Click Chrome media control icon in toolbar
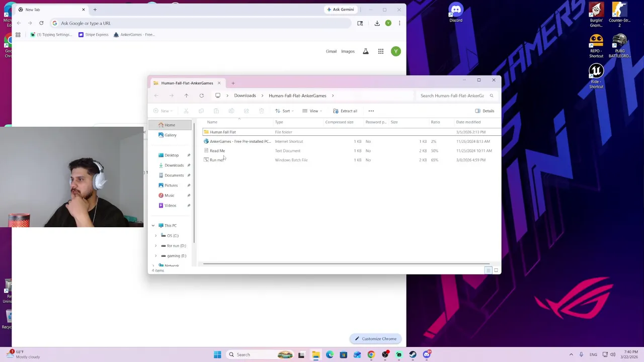The image size is (644, 362). click(360, 23)
